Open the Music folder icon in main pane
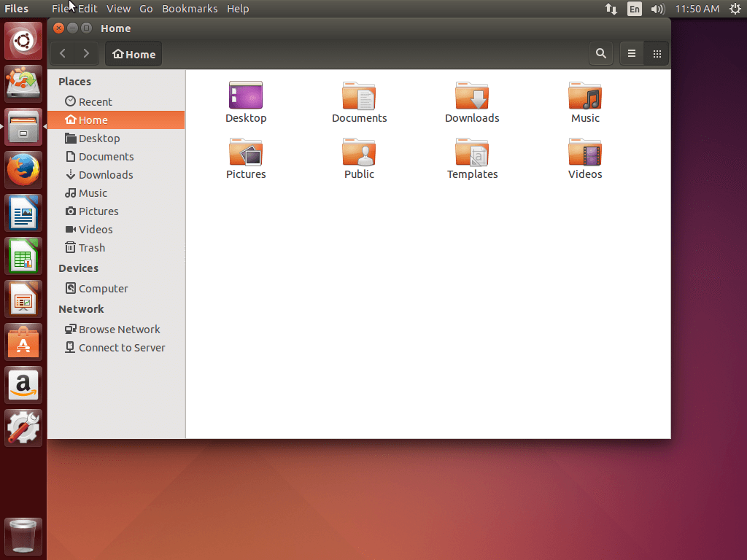The image size is (747, 560). (x=585, y=96)
